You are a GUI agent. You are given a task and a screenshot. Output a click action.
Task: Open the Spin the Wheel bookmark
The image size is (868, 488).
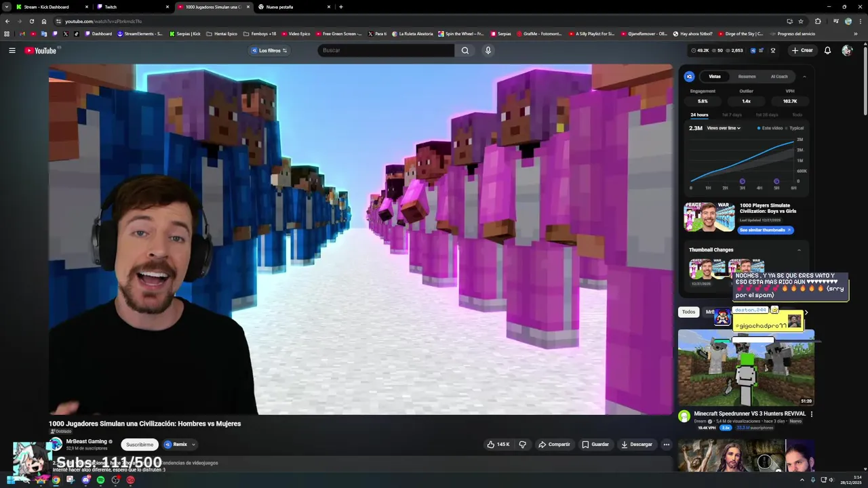[x=460, y=33]
